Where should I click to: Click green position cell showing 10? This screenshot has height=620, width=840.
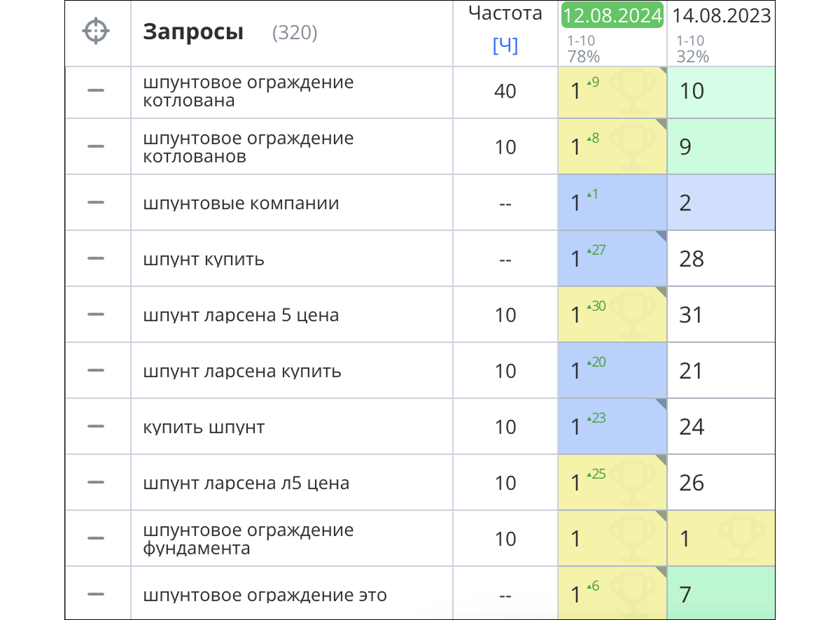coord(721,92)
